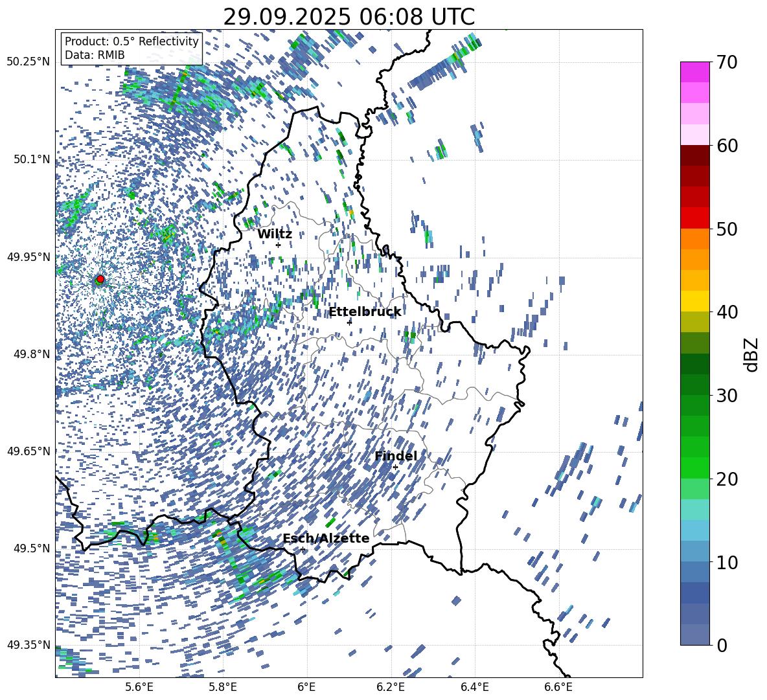Click the 5.8°E longitude tick label
Viewport: 767px width, 700px height.
(223, 687)
